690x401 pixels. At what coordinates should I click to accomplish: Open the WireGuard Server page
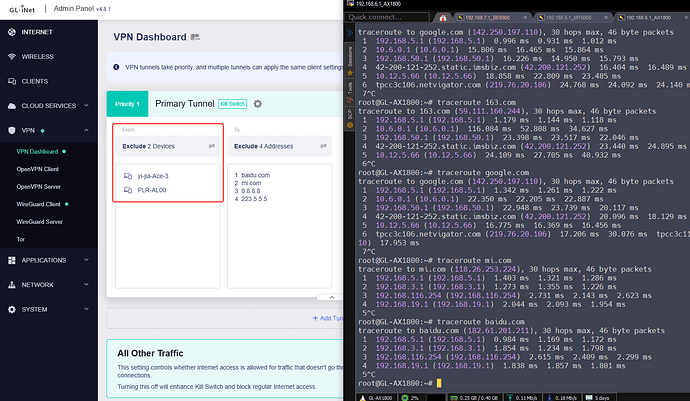pyautogui.click(x=40, y=222)
